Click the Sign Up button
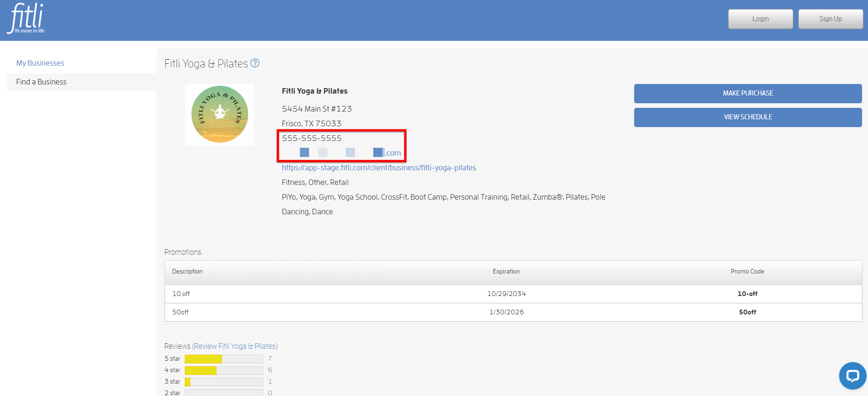Screen dimensions: 868x396 point(830,19)
